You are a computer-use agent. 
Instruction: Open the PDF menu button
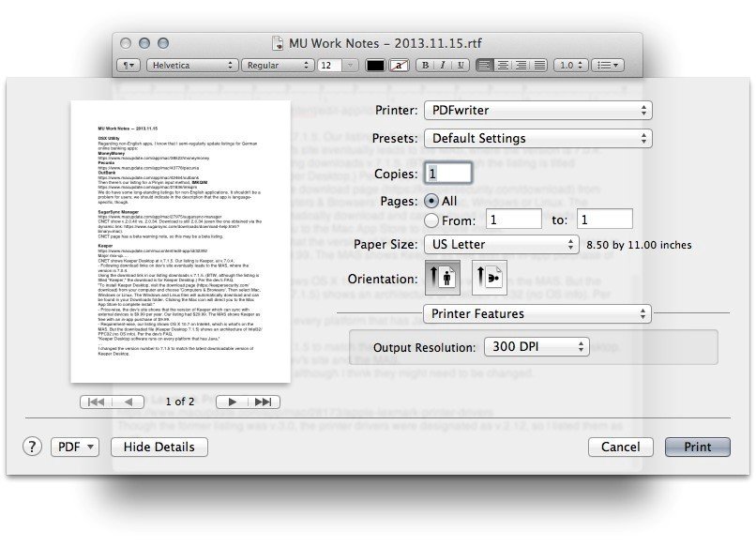[x=75, y=447]
